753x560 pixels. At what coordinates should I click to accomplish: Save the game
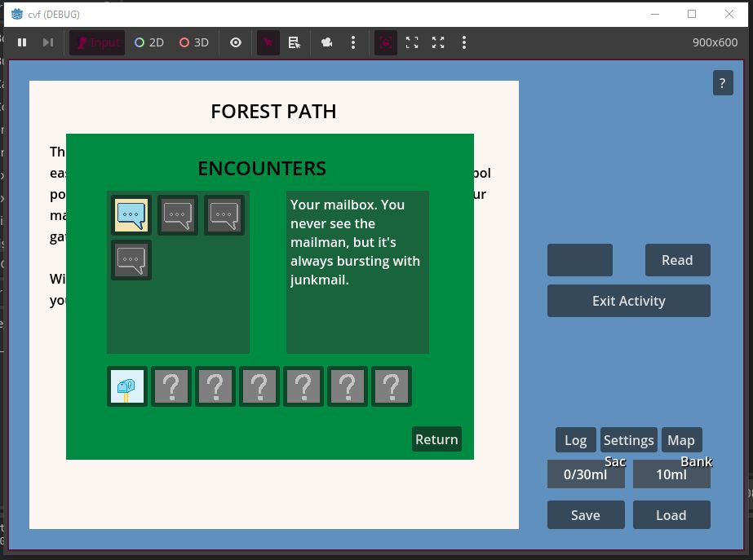coord(586,515)
